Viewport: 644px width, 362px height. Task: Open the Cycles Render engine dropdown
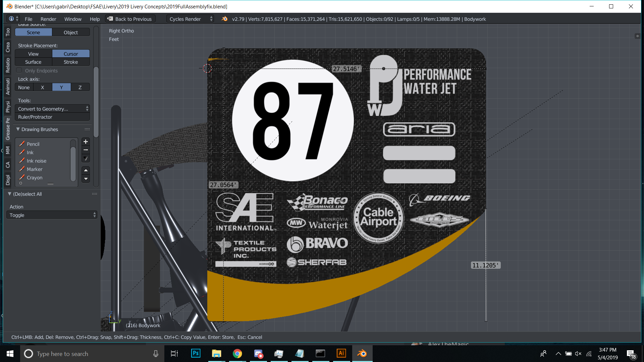coord(190,19)
